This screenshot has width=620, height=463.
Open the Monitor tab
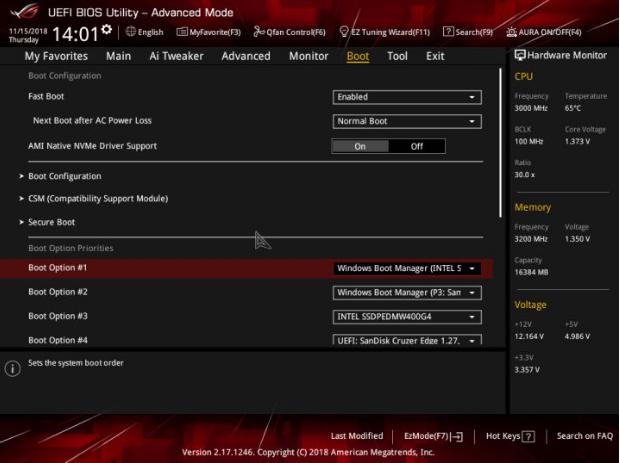point(308,56)
